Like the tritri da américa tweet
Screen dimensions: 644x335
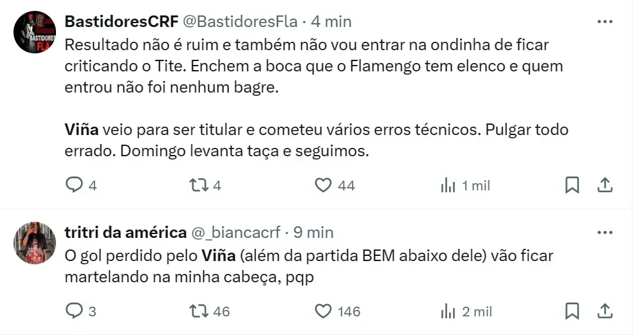(322, 311)
